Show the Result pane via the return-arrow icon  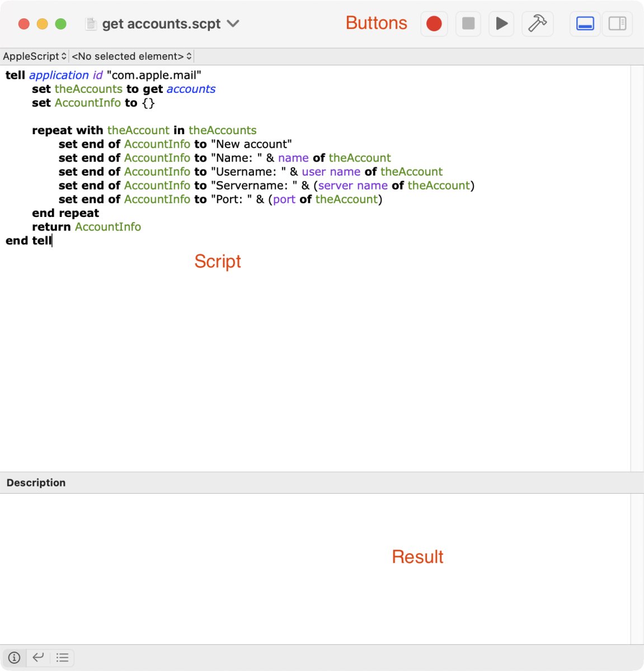point(38,658)
